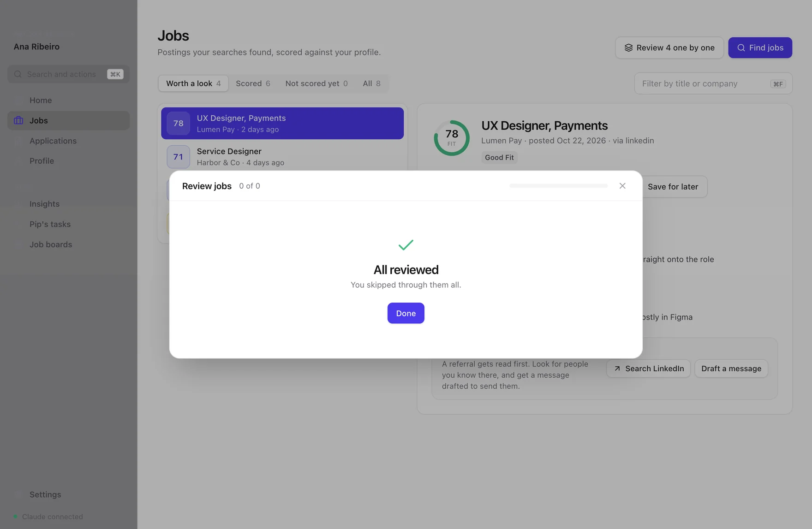This screenshot has height=529, width=812.
Task: Click the Claude connected status
Action: 48,517
